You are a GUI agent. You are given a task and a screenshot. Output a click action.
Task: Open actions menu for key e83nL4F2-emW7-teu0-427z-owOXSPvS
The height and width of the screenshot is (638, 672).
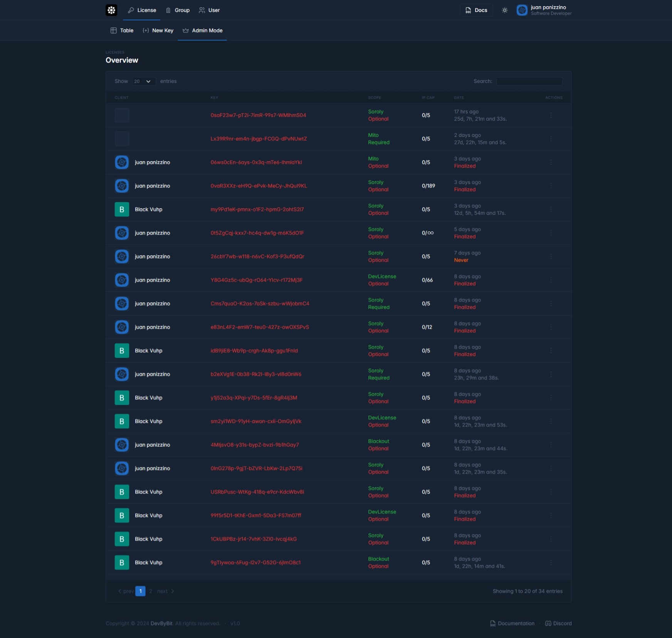tap(551, 327)
